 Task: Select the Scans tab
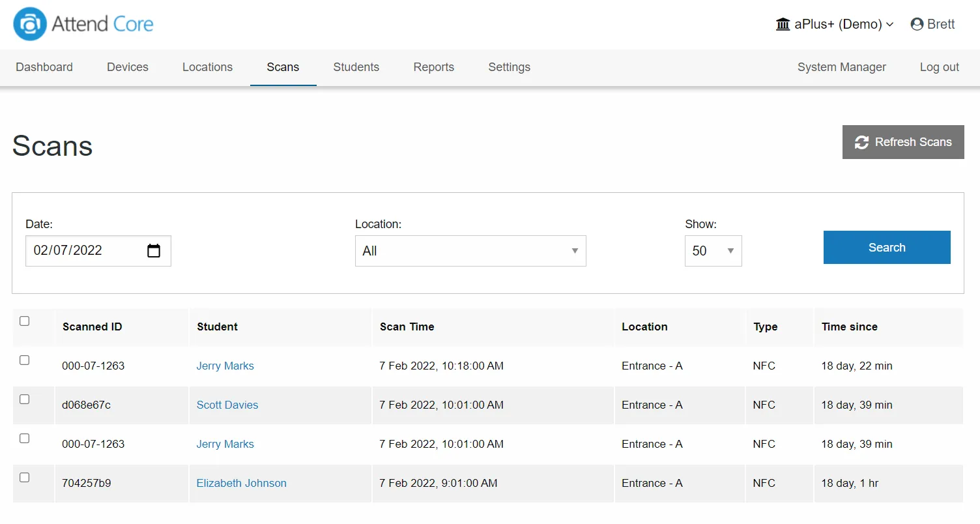coord(283,67)
